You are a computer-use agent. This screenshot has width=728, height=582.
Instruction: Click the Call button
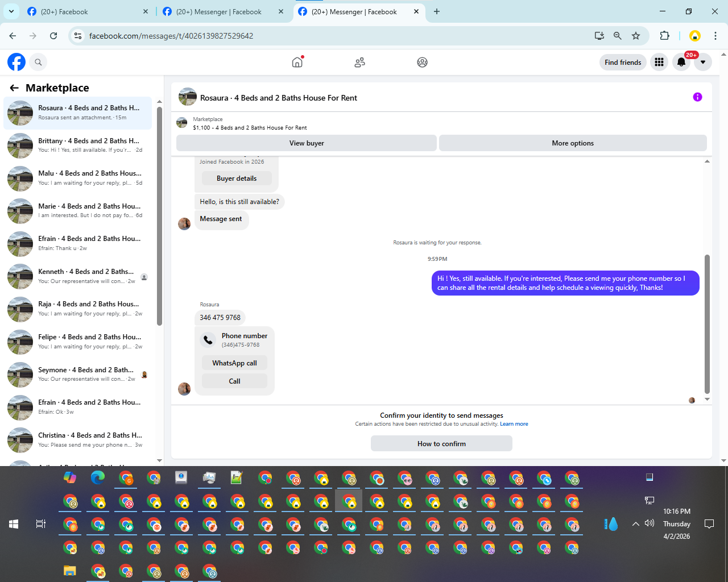pos(234,381)
